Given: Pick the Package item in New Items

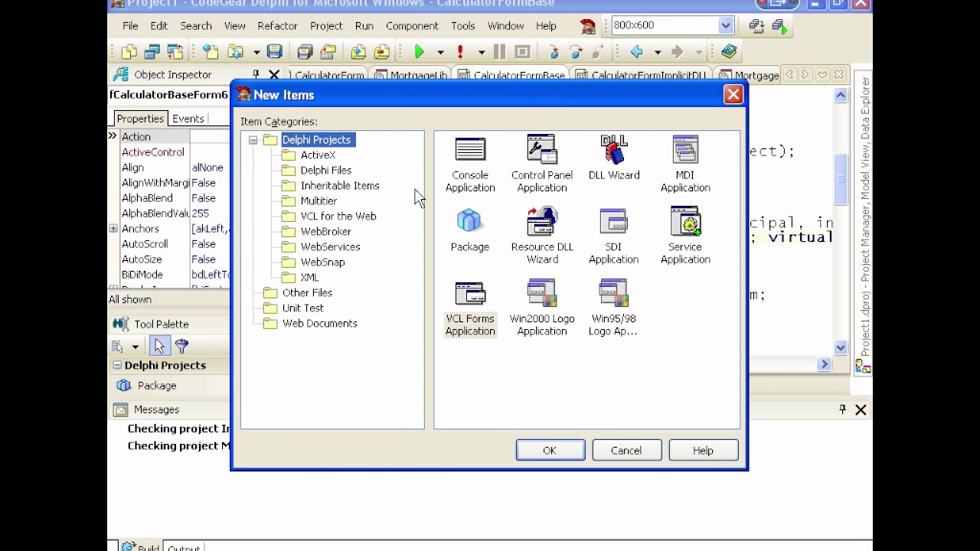Looking at the screenshot, I should pyautogui.click(x=470, y=229).
